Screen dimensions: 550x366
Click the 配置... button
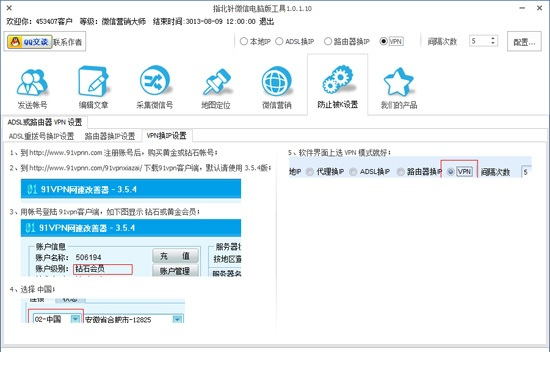(524, 42)
